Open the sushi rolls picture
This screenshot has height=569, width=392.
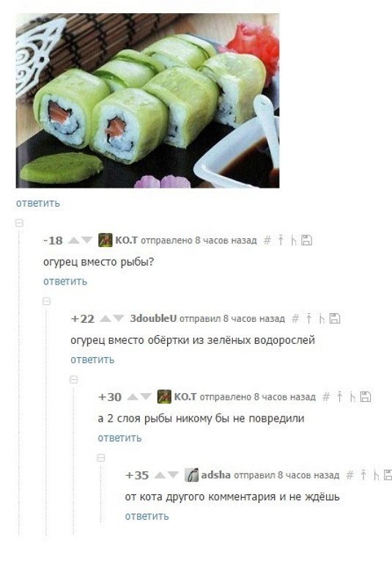pyautogui.click(x=147, y=100)
